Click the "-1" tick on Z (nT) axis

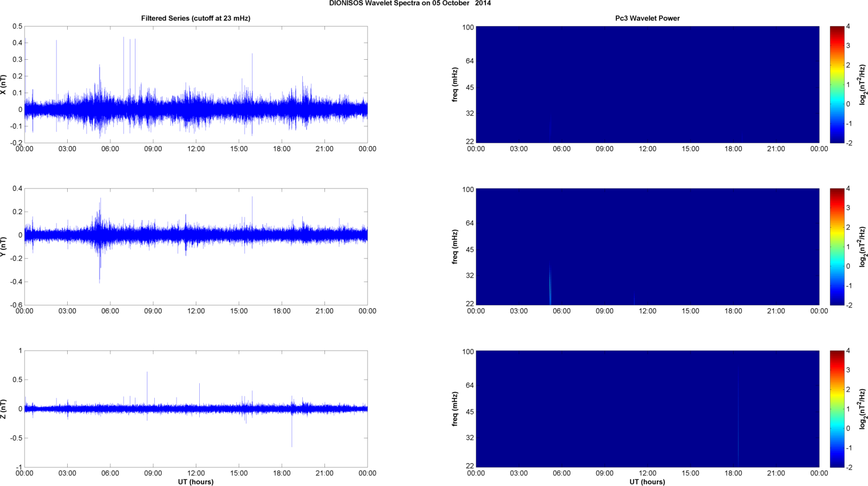point(19,467)
